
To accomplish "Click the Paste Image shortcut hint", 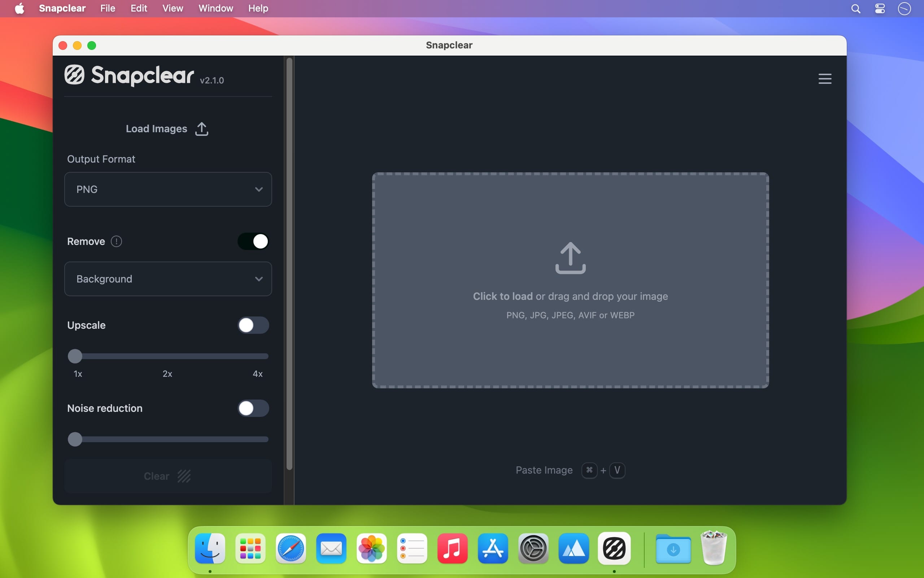I will [570, 470].
